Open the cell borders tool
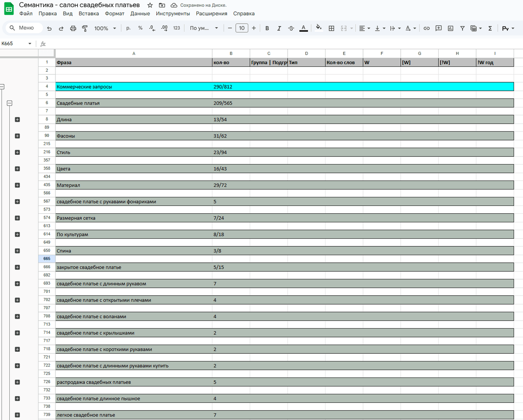523x420 pixels. (331, 28)
